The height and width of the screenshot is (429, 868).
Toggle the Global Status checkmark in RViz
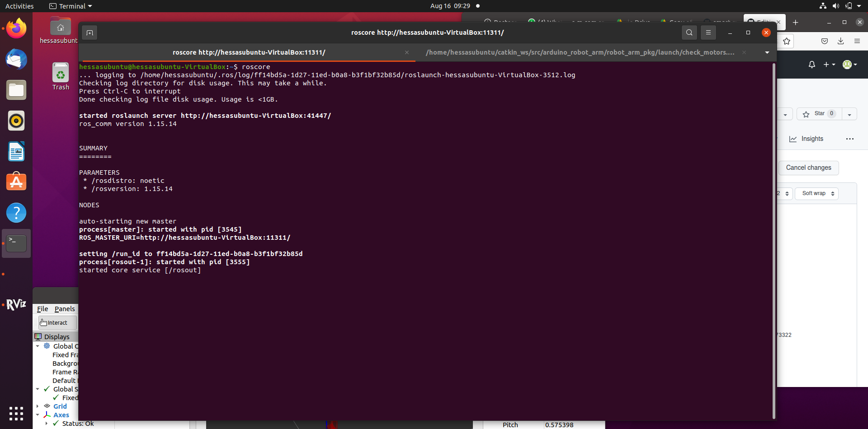point(47,389)
